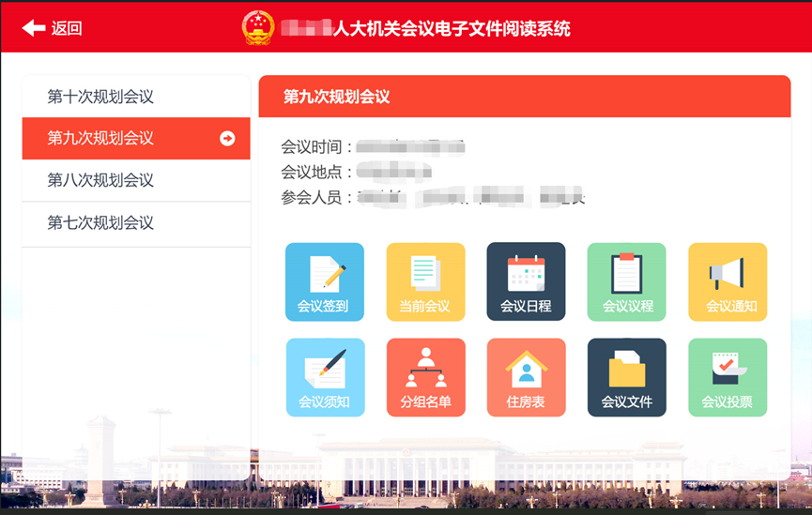Click the circled arrow on 第九次规划会议
The image size is (812, 515).
pos(227,139)
